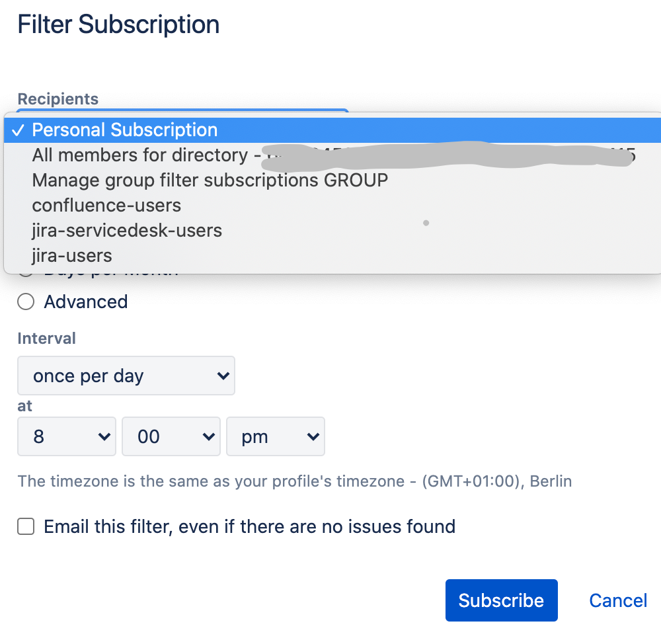The image size is (661, 644).
Task: Open the pm selector
Action: click(275, 436)
